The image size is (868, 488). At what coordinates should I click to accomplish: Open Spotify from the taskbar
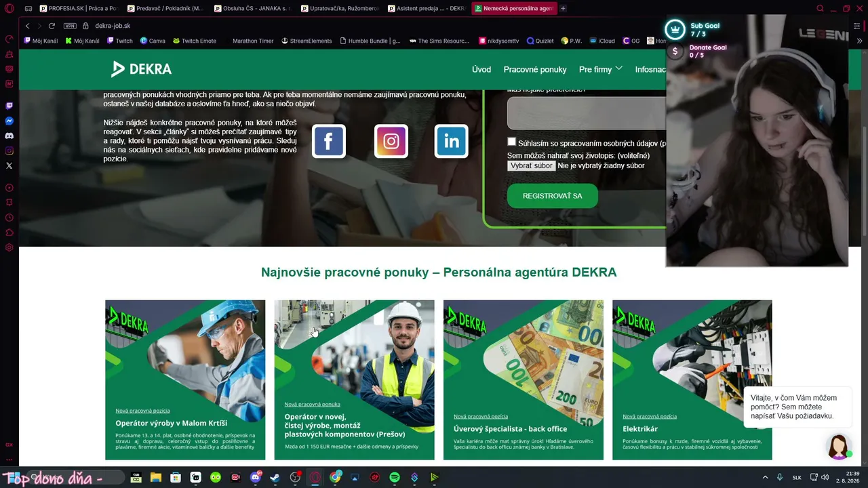click(x=395, y=477)
